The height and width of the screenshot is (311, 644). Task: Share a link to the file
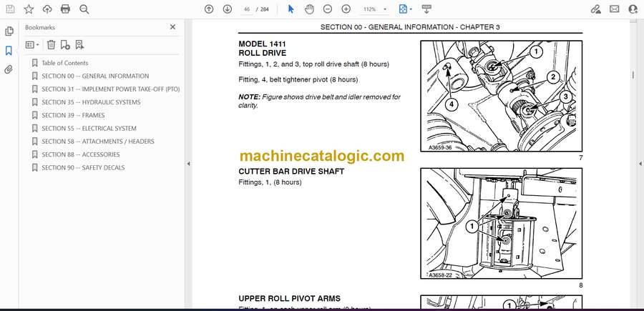(x=595, y=9)
